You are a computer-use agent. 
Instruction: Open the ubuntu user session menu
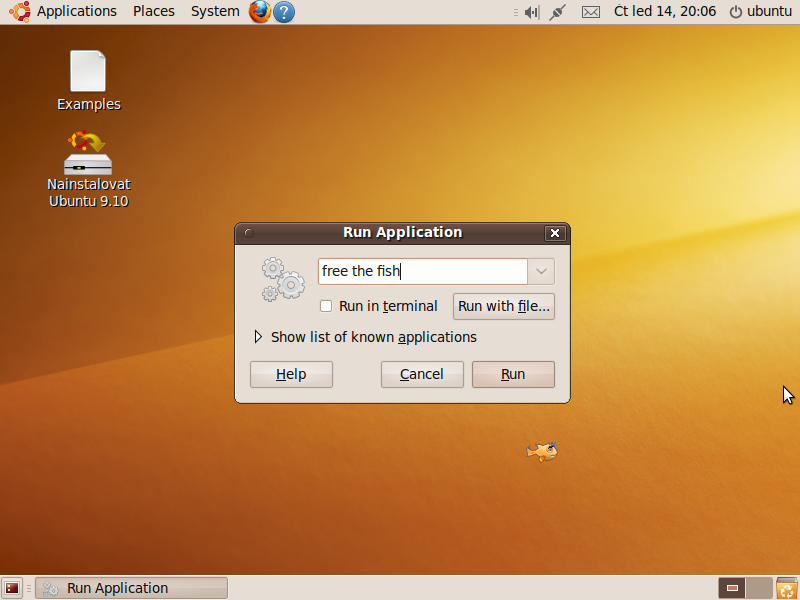click(x=760, y=11)
